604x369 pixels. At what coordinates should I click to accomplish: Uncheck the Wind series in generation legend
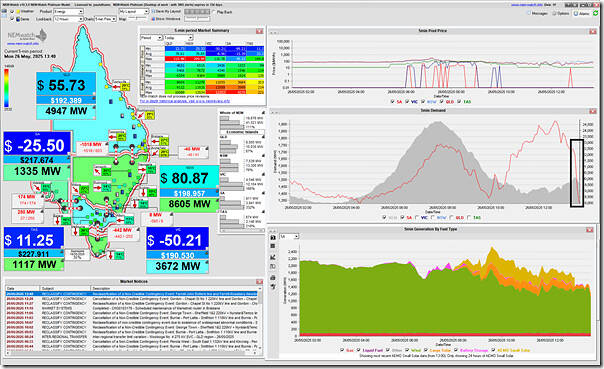coord(408,350)
